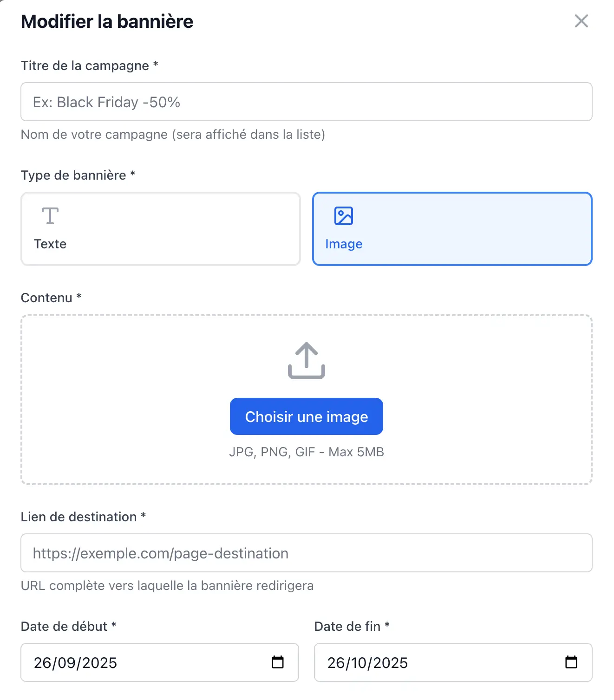Image resolution: width=614 pixels, height=700 pixels.
Task: Close the Modifier la bannière dialog
Action: [581, 21]
